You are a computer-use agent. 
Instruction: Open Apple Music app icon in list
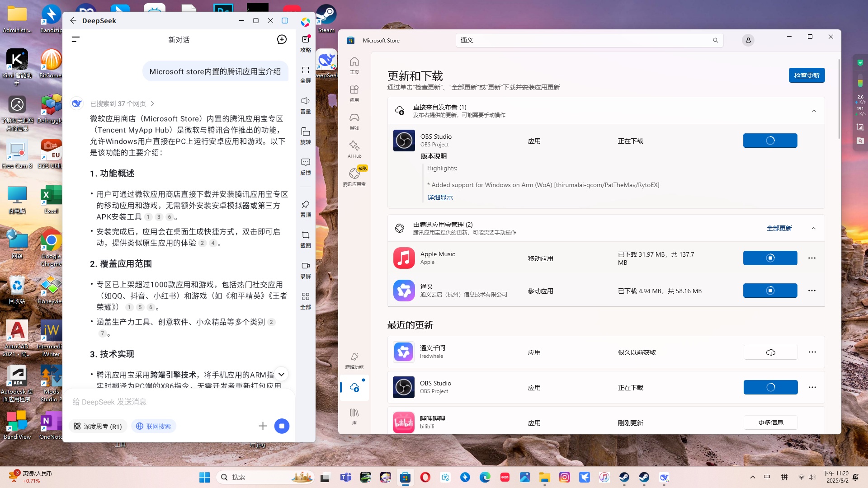click(404, 258)
